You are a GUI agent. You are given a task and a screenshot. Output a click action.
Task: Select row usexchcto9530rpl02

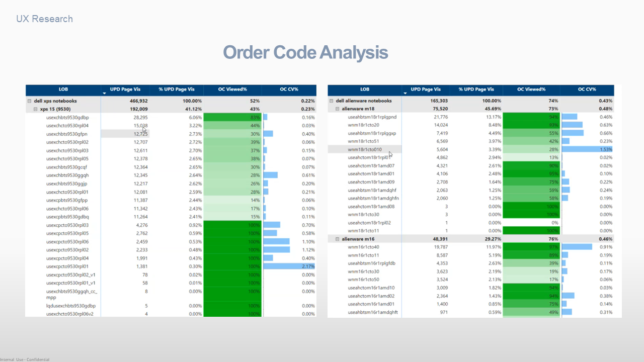[171, 142]
